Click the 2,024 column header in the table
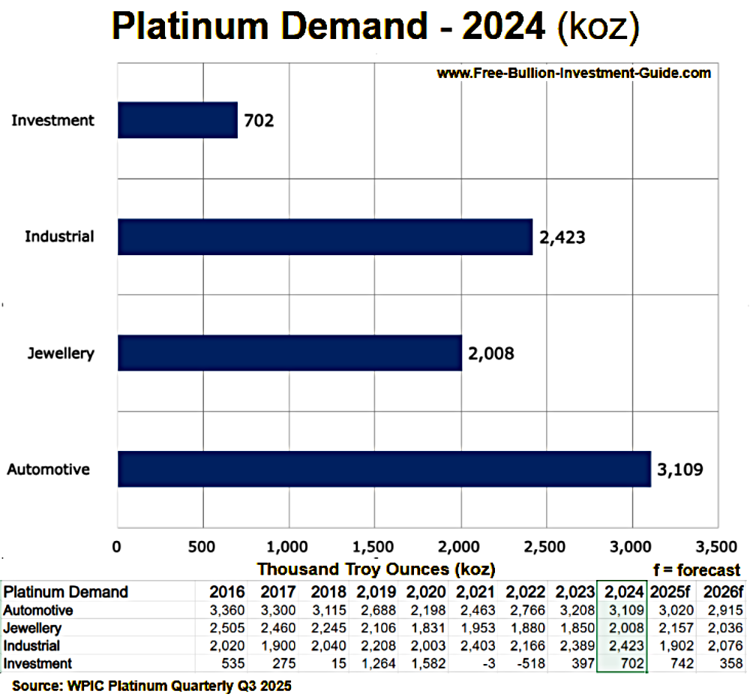The height and width of the screenshot is (700, 750). coord(622,592)
